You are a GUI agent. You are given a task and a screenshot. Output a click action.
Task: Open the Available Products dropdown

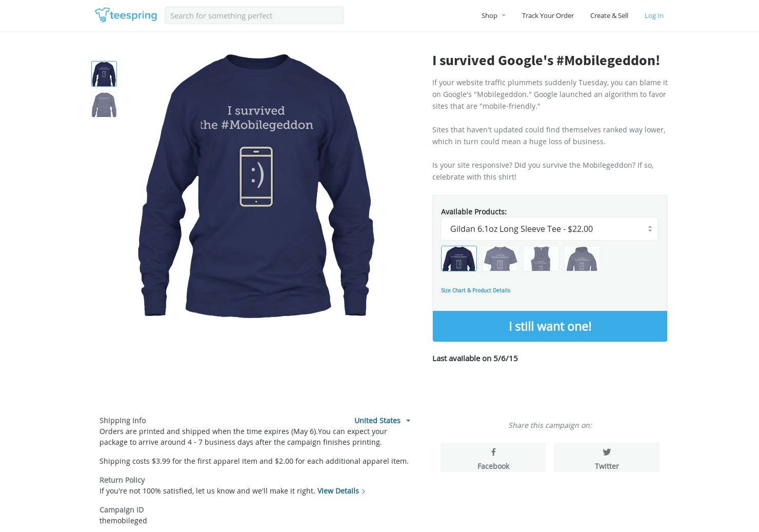tap(549, 229)
